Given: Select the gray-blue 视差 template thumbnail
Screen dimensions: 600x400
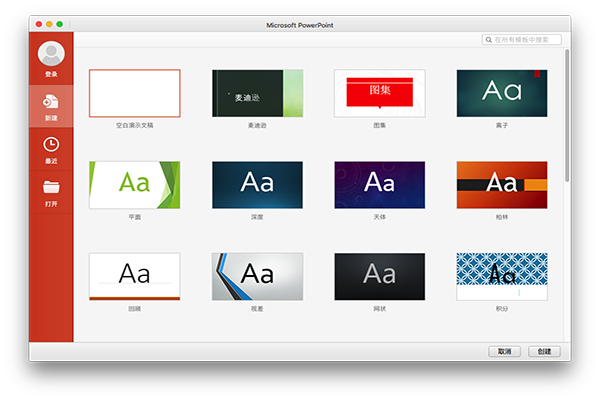Looking at the screenshot, I should 258,276.
